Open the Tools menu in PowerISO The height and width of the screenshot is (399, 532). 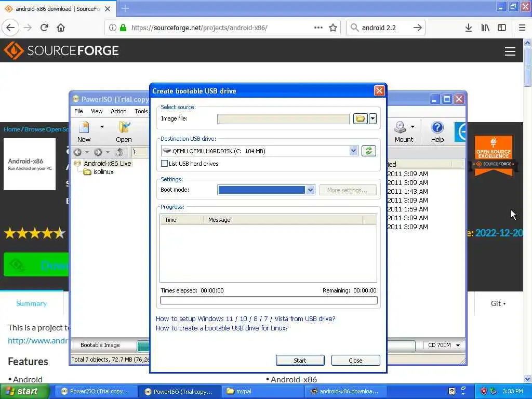click(141, 111)
